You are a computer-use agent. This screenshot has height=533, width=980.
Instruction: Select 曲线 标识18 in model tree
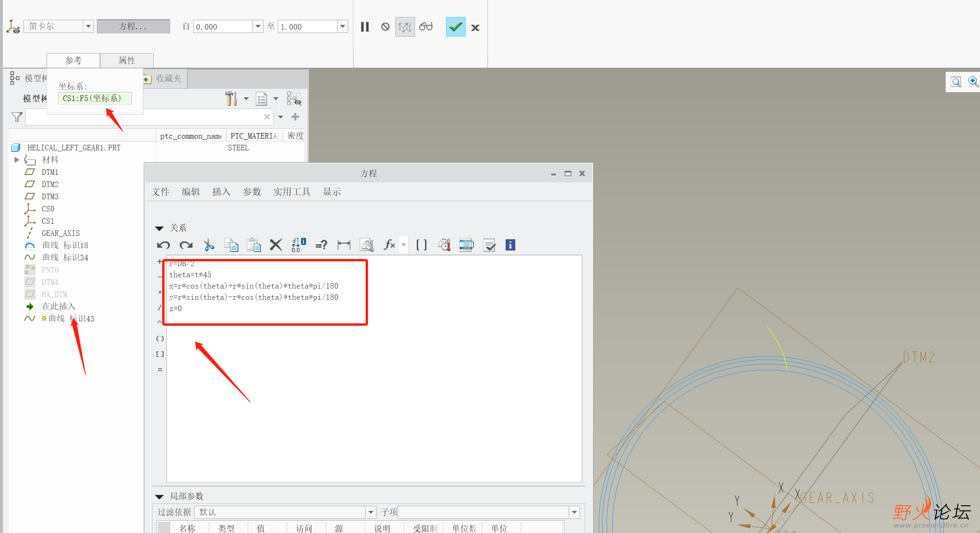tap(65, 245)
